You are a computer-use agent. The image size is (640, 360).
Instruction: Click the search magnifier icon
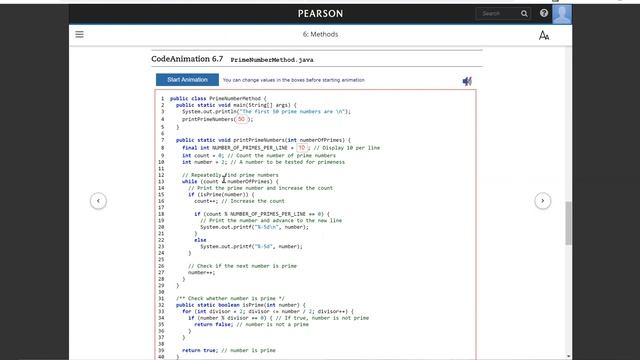click(524, 14)
